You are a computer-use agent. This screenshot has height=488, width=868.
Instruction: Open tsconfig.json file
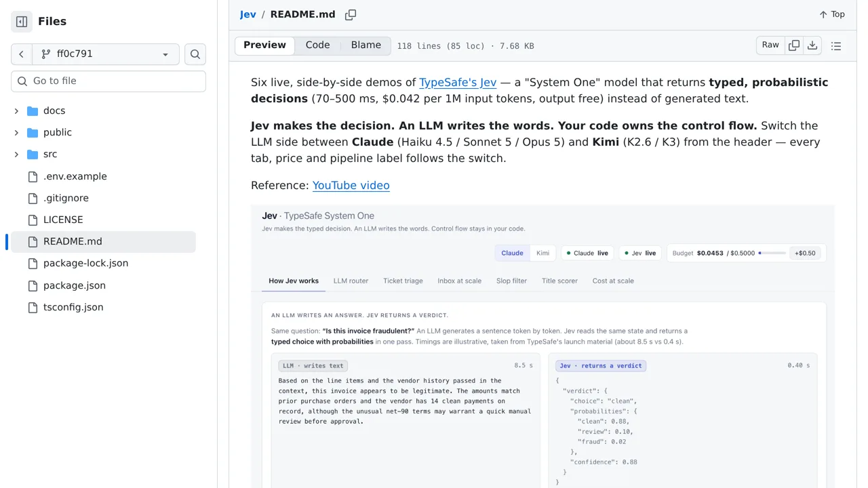[x=73, y=307]
